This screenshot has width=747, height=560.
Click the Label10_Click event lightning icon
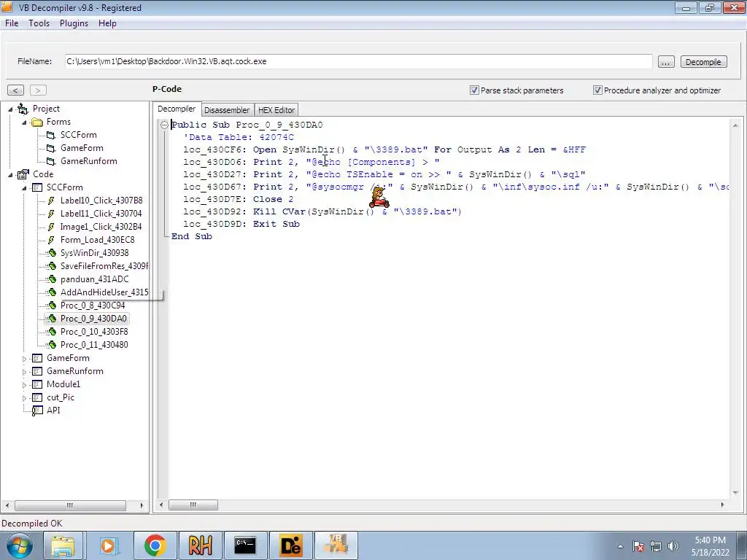[x=51, y=201]
